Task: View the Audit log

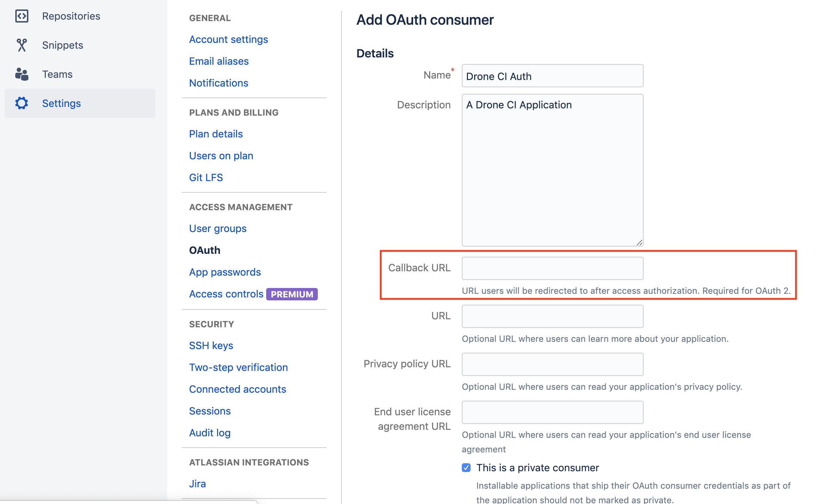Action: 210,433
